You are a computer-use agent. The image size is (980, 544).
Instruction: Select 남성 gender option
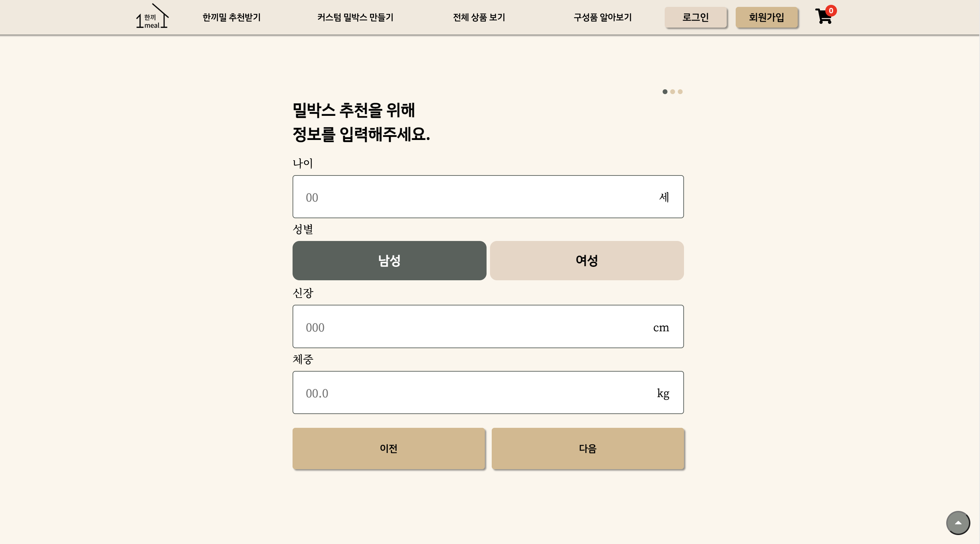pyautogui.click(x=389, y=261)
